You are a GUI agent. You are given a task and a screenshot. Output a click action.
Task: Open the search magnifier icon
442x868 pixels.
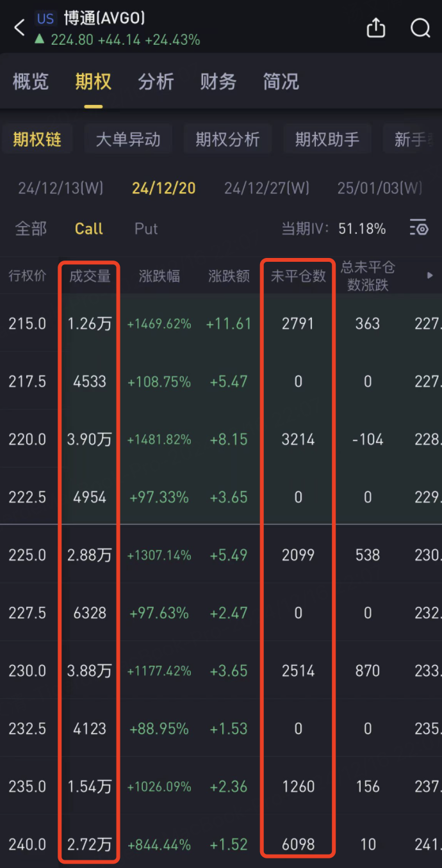pos(420,28)
